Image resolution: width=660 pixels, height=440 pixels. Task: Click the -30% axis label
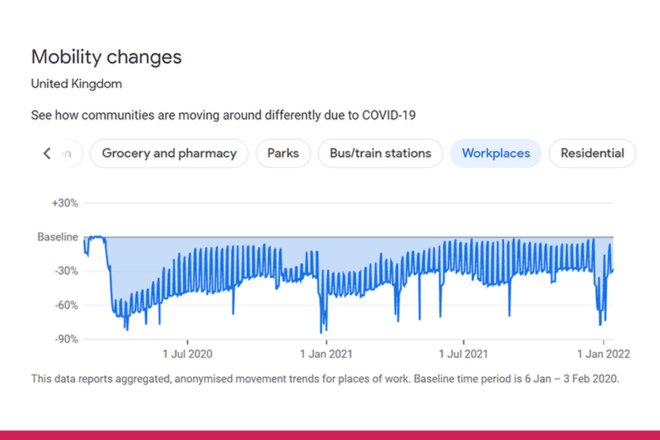64,271
